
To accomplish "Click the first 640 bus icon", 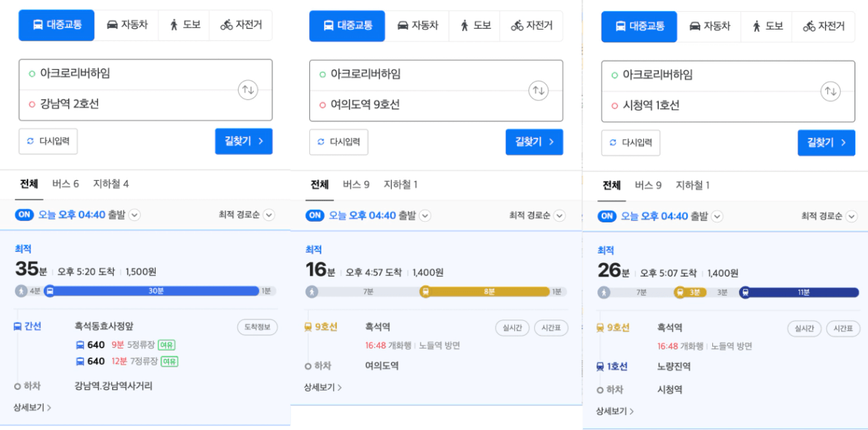I will [80, 345].
